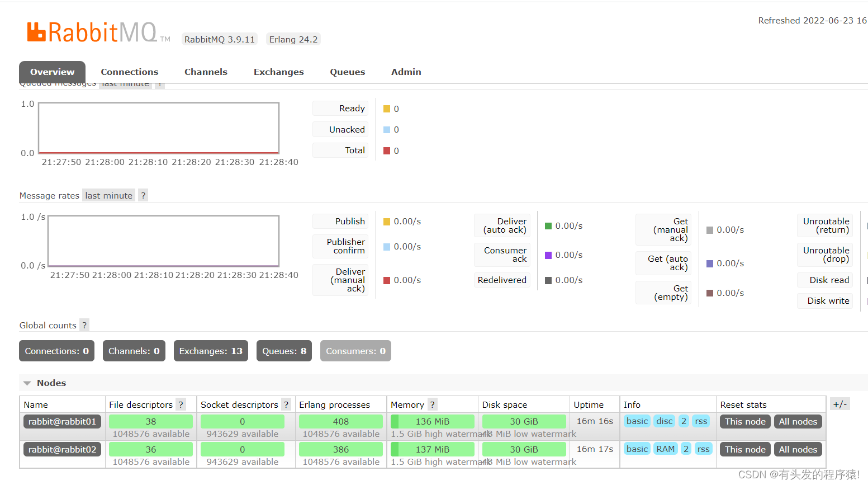The image size is (868, 485).
Task: Click Queues: 8 count button
Action: pyautogui.click(x=284, y=351)
